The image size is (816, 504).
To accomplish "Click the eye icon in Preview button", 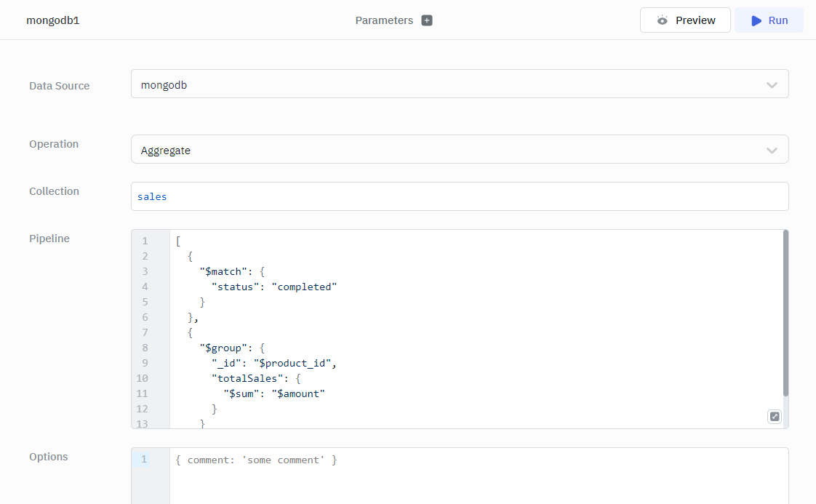I will [x=662, y=20].
